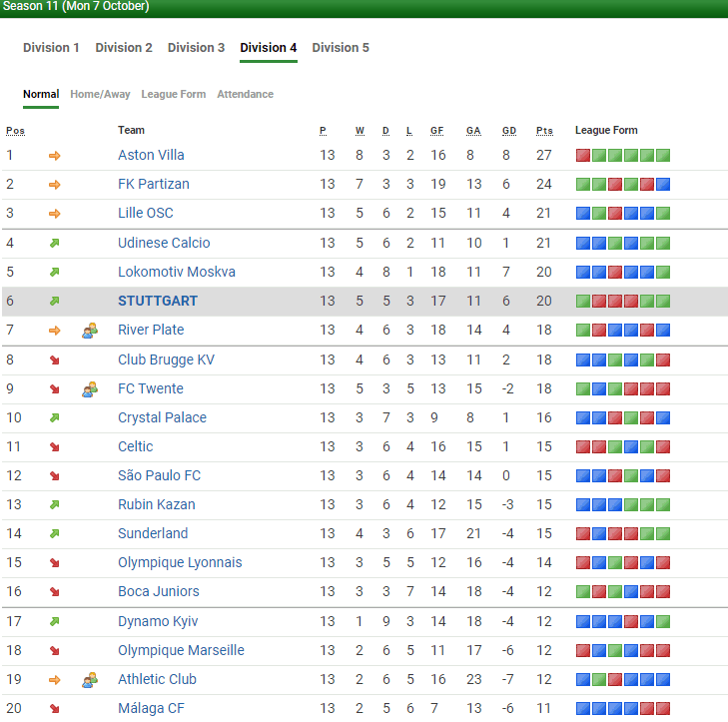The width and height of the screenshot is (728, 722).
Task: Open the League Form sub-tab
Action: 174,95
